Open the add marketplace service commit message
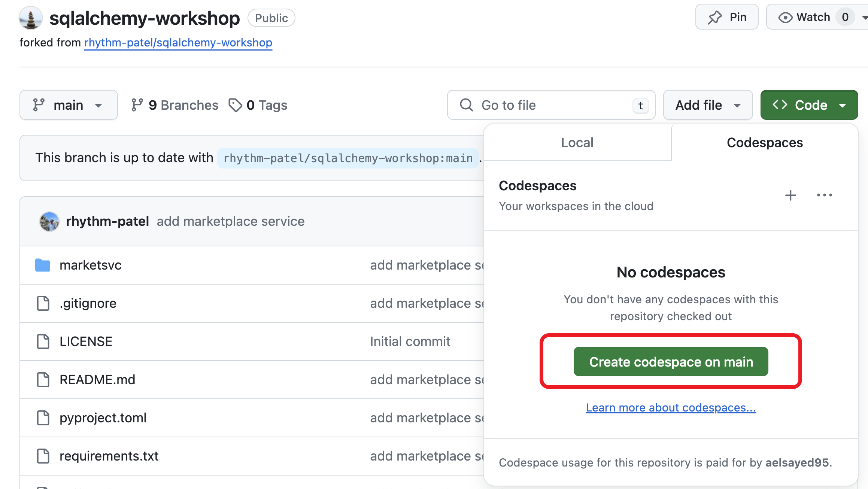The height and width of the screenshot is (489, 868). 231,221
